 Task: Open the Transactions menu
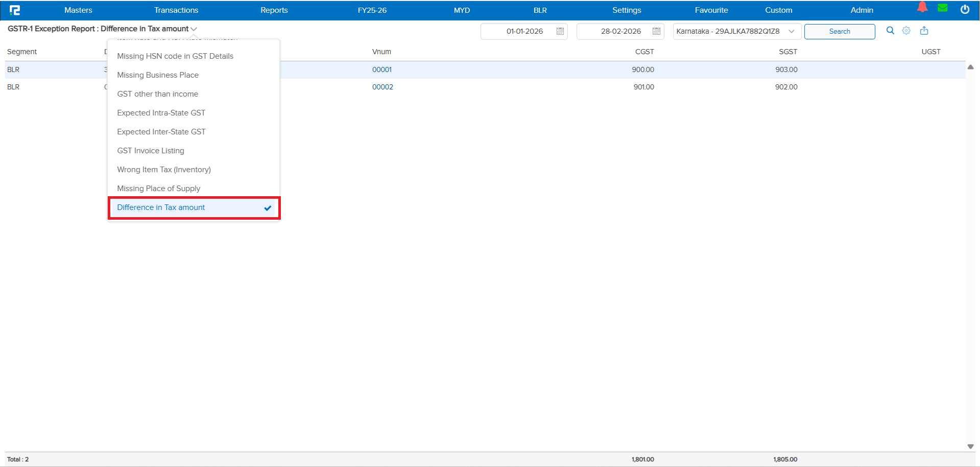[x=176, y=10]
